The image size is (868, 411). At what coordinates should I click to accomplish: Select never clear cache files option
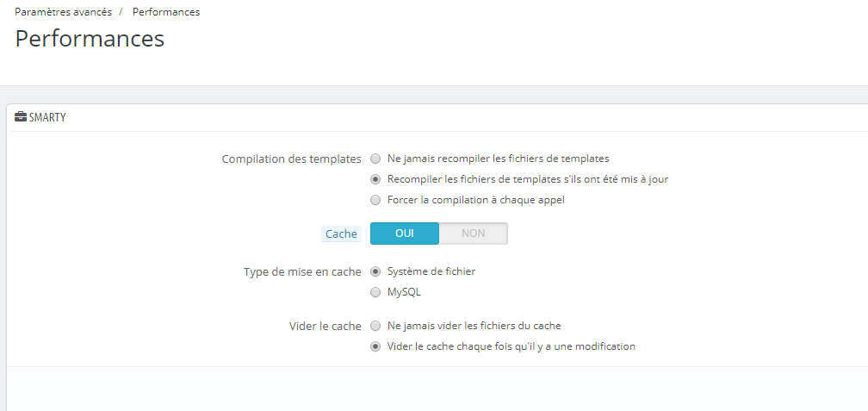tap(375, 326)
